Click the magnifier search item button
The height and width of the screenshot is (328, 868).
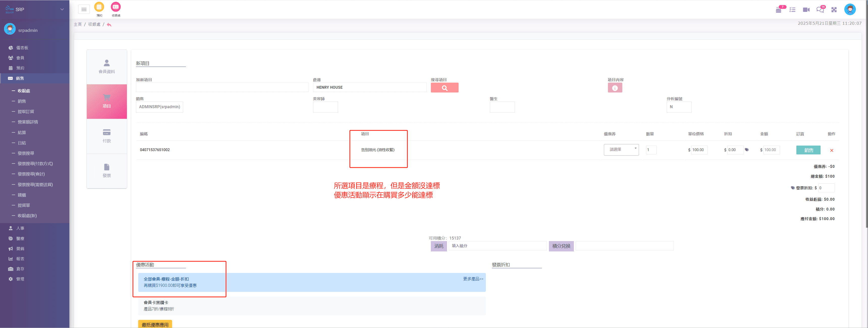coord(444,88)
